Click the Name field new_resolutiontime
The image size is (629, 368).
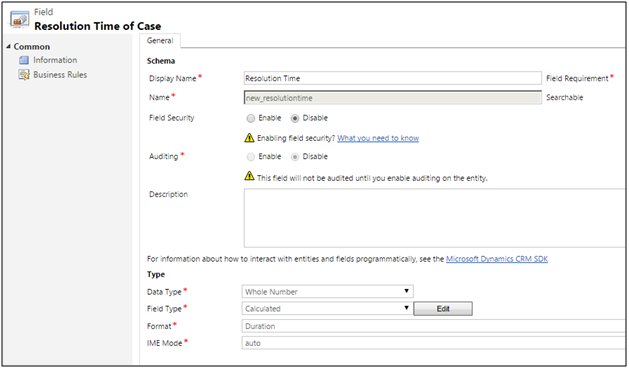(392, 98)
